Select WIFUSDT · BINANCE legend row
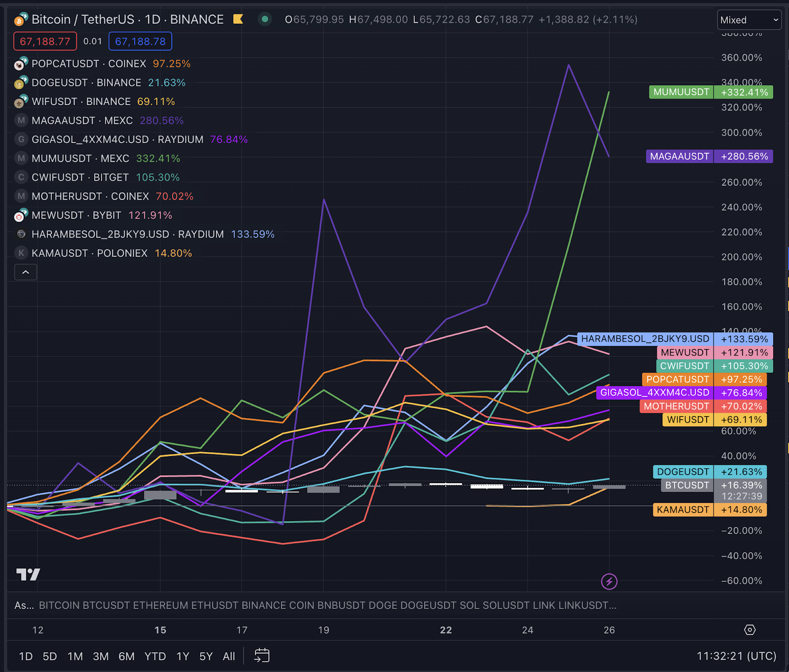 (95, 102)
